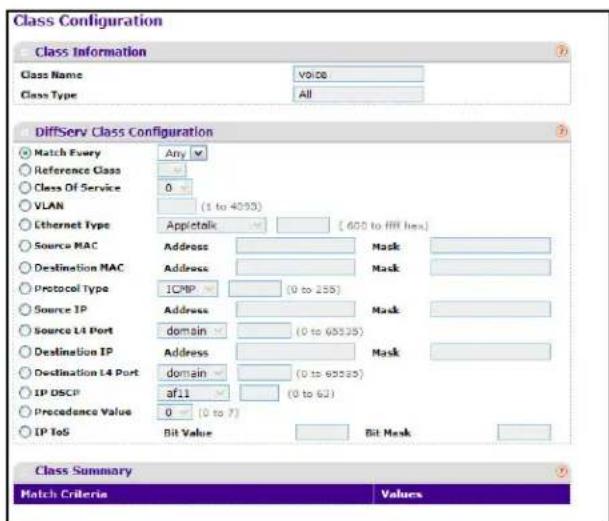Click the IP DSCP numeric value field
The width and height of the screenshot is (609, 521).
pos(259,393)
